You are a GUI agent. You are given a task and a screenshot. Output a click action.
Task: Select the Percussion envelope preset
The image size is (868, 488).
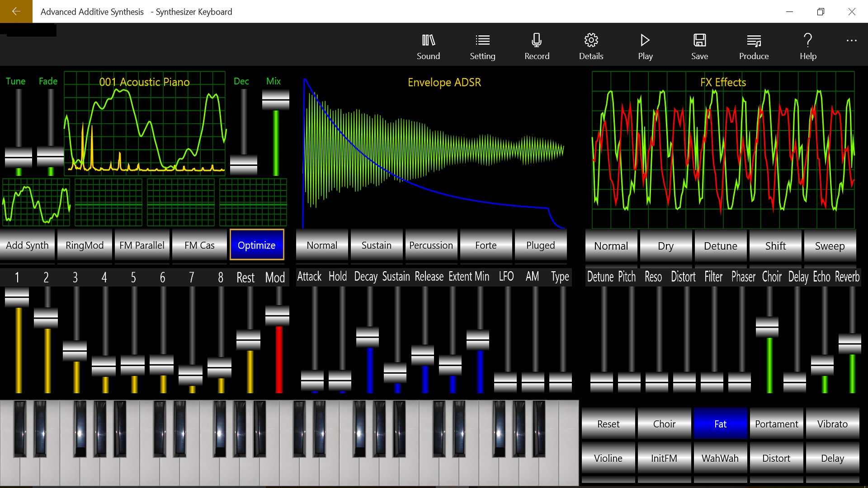(x=431, y=245)
